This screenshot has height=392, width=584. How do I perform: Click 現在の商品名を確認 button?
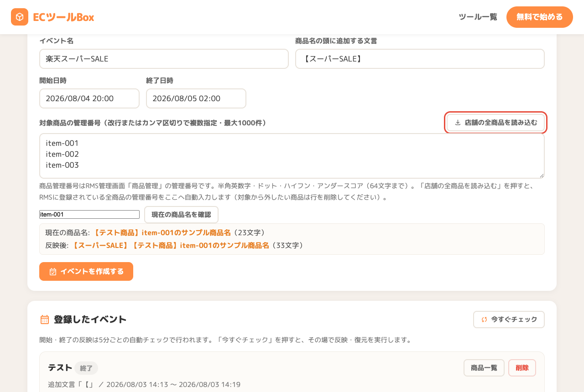(x=181, y=215)
